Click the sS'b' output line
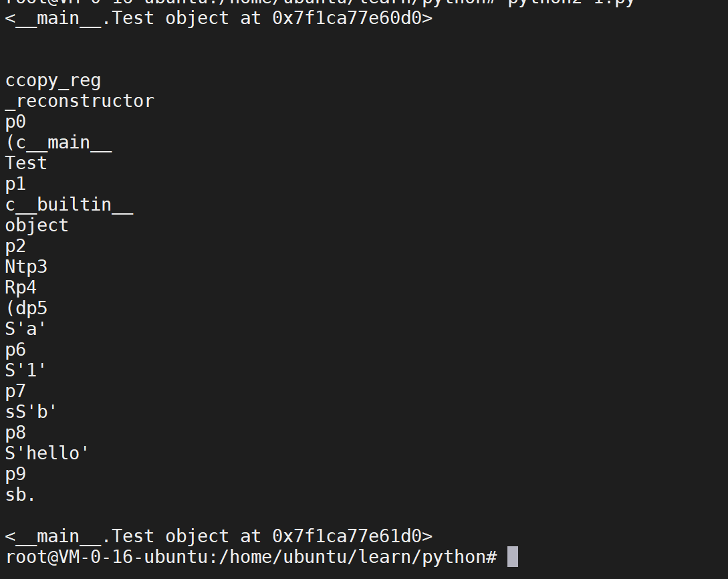The width and height of the screenshot is (728, 579). coord(31,412)
